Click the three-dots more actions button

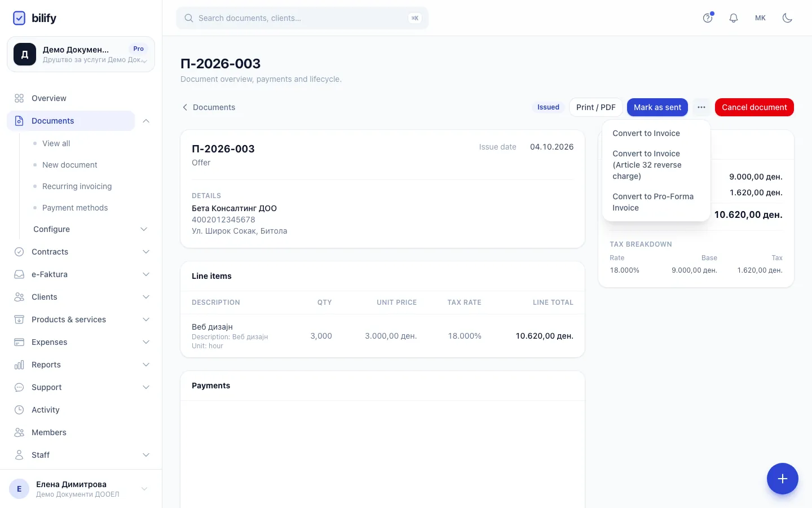point(701,107)
